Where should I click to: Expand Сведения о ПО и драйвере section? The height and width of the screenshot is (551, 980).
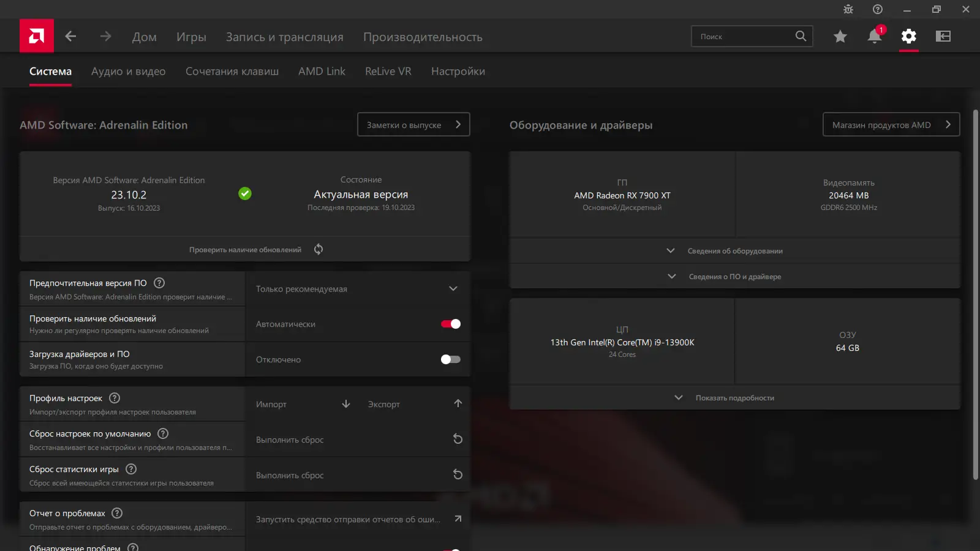tap(735, 277)
